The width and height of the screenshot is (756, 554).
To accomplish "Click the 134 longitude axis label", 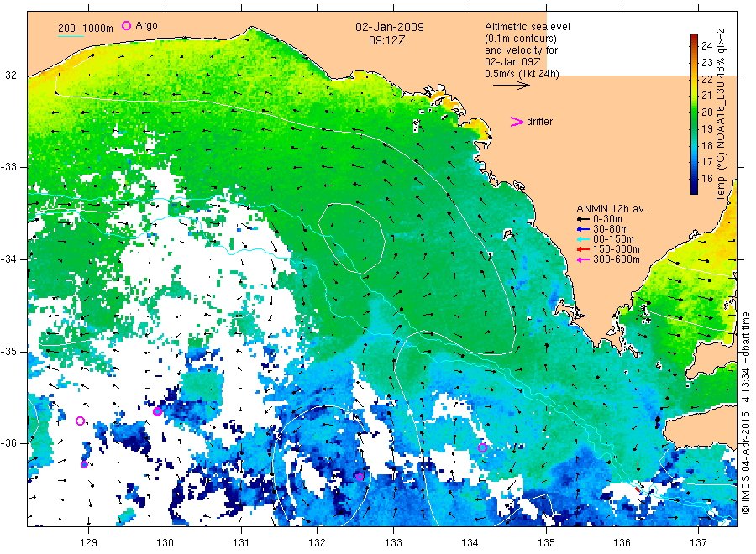I will [470, 543].
